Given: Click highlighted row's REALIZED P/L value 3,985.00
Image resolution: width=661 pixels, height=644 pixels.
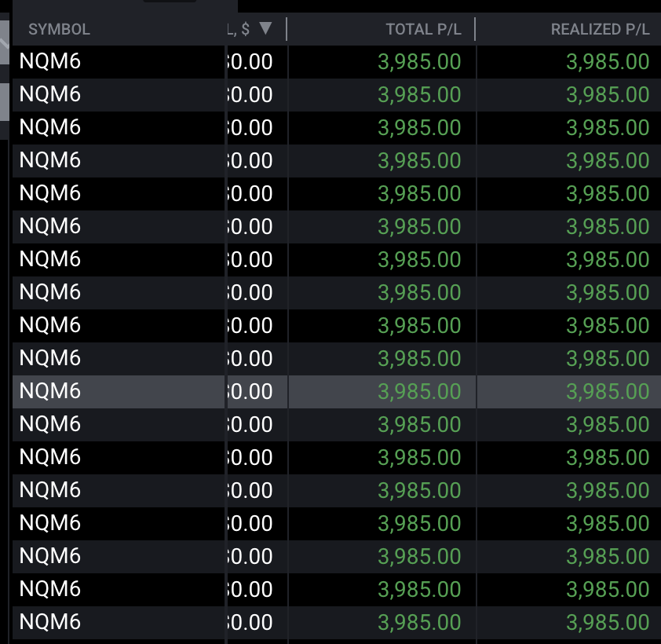Looking at the screenshot, I should pyautogui.click(x=608, y=392).
